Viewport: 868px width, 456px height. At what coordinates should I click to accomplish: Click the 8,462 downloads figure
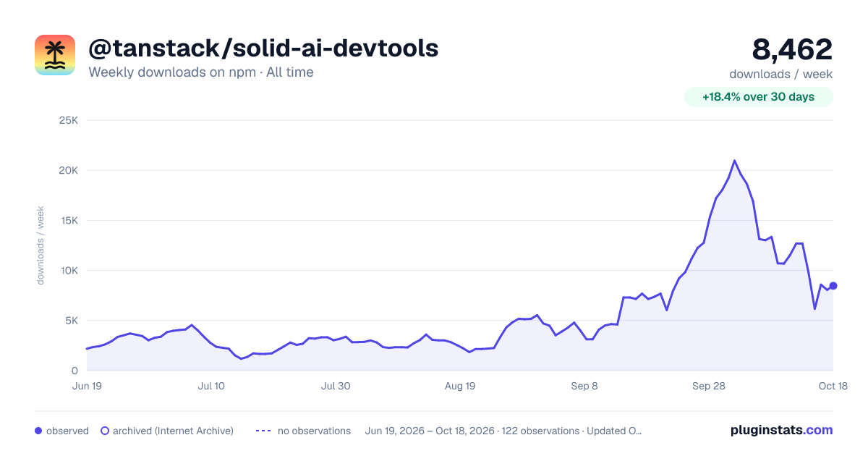coord(793,49)
